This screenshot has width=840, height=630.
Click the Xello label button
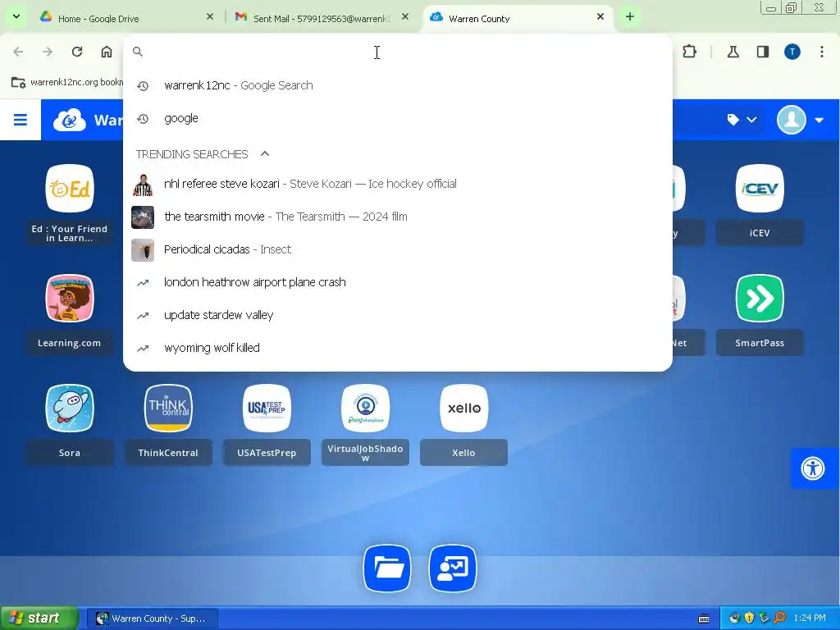pos(464,453)
